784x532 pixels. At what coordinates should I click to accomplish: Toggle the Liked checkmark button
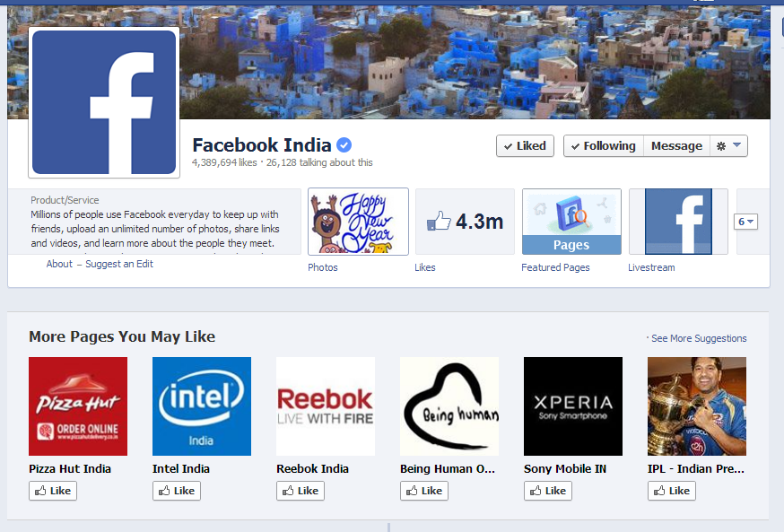525,146
